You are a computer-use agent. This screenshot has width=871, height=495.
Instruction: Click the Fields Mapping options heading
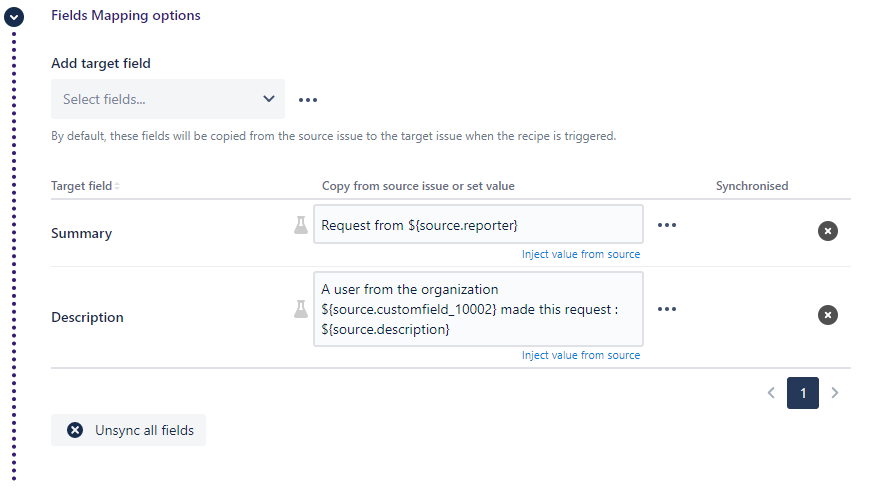coord(125,16)
